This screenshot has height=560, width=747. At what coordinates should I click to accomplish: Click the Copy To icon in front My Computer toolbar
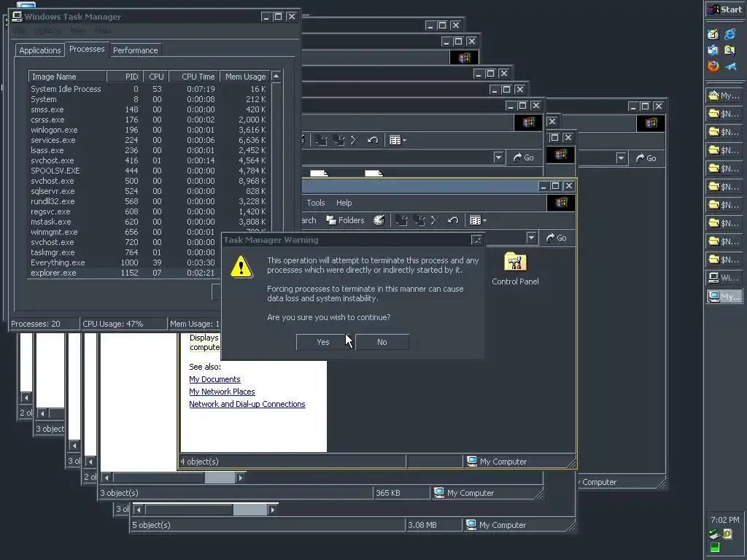419,220
